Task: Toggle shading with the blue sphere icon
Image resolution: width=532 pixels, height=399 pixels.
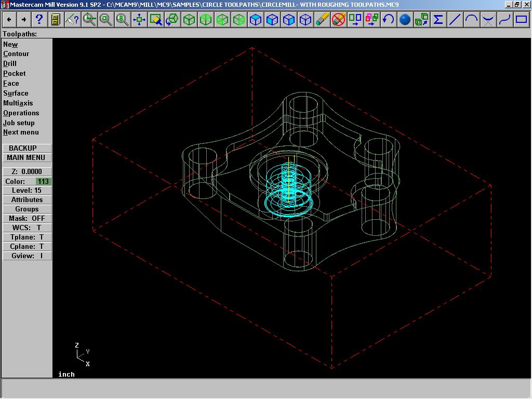Action: pos(405,20)
